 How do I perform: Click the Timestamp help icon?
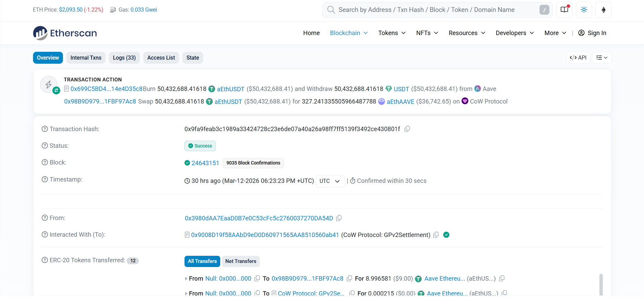click(45, 179)
